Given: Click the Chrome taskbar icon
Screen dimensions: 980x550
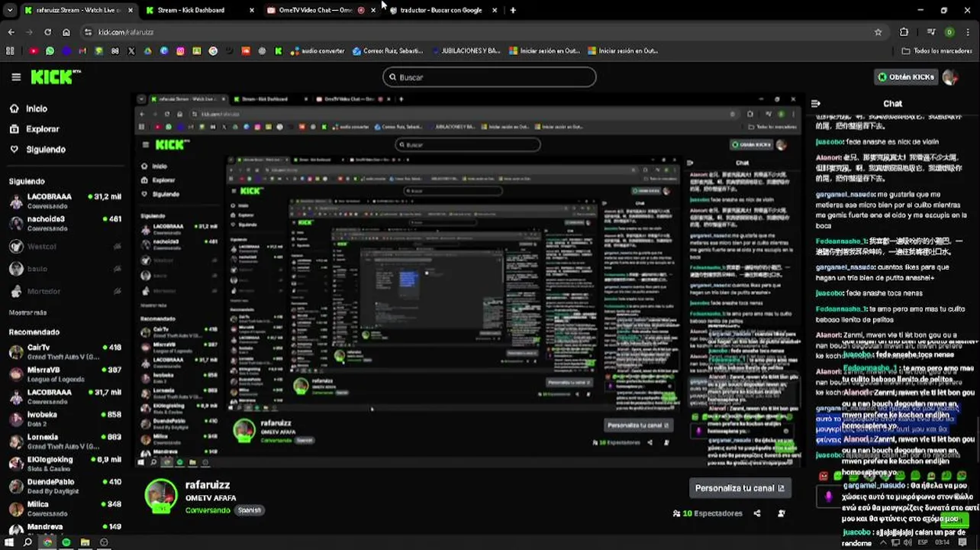Looking at the screenshot, I should point(47,542).
